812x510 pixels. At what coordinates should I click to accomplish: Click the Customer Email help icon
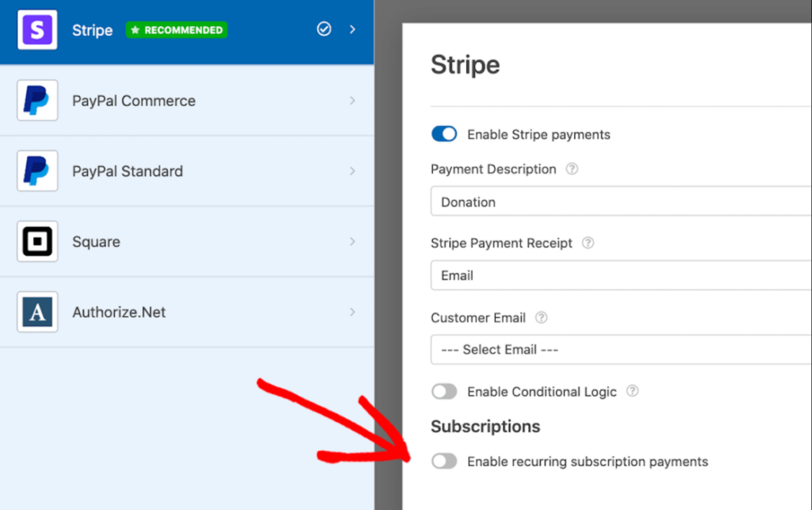[540, 317]
